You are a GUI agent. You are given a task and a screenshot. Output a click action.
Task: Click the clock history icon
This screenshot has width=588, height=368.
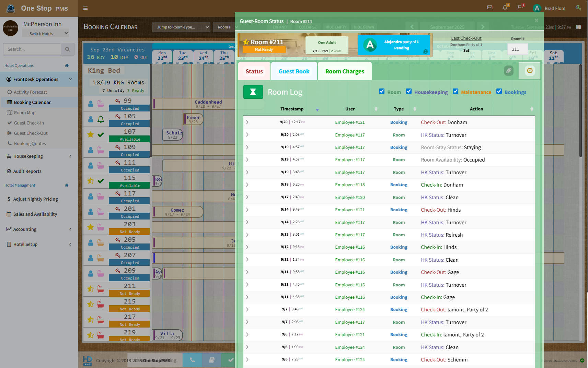pos(530,71)
